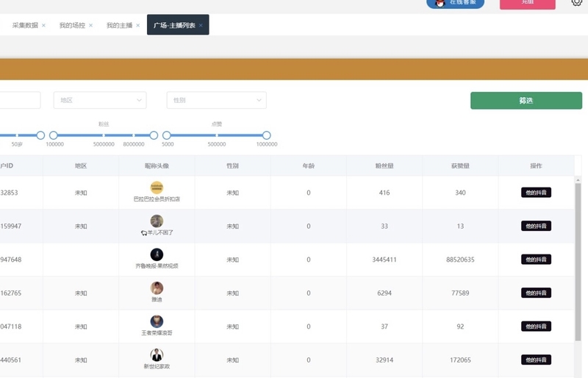Click the 点赞 slider left handle

click(x=167, y=135)
